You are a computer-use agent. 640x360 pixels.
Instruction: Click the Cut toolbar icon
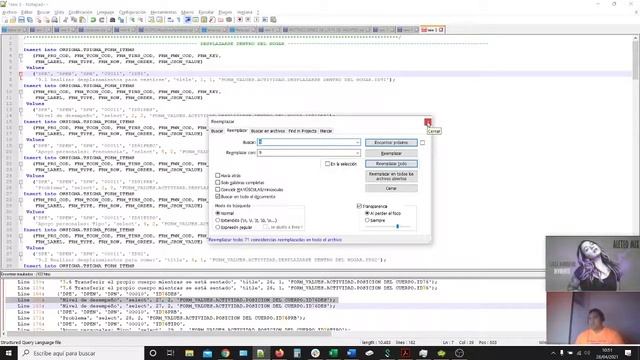click(x=65, y=20)
